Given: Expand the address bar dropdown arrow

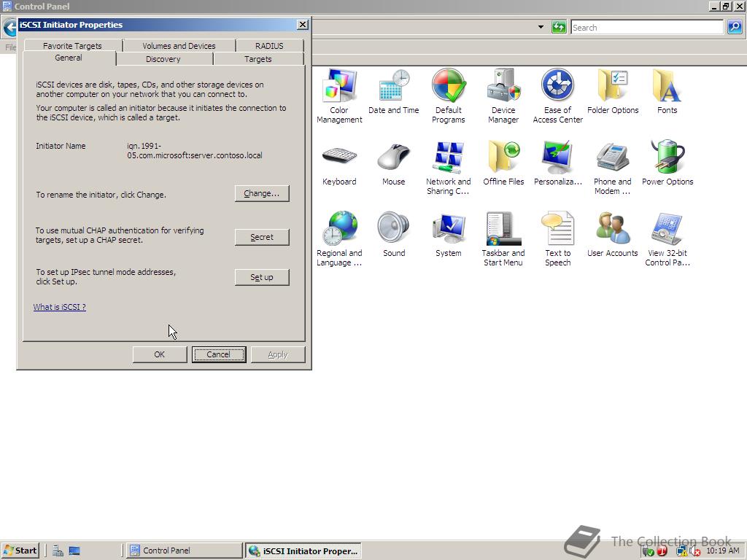Looking at the screenshot, I should (x=541, y=27).
